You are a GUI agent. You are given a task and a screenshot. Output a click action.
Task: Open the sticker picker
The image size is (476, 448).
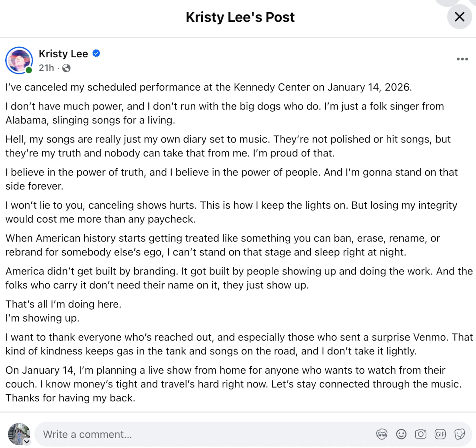(x=459, y=434)
